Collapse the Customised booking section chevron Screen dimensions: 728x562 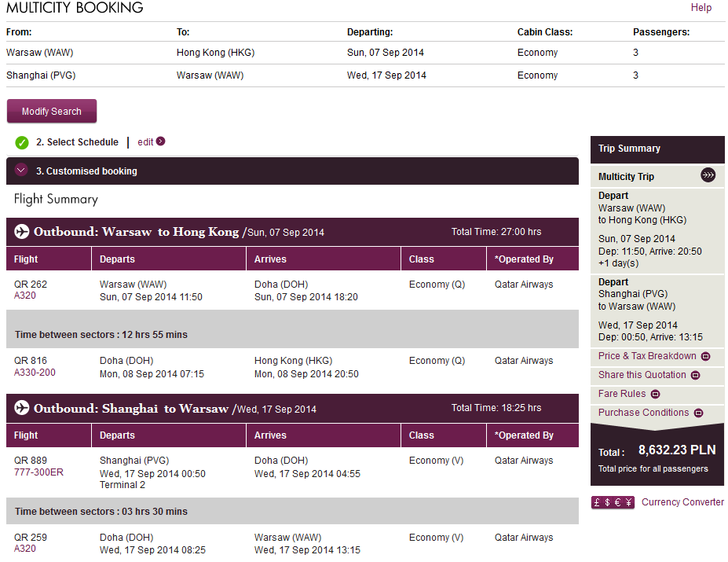pos(21,170)
